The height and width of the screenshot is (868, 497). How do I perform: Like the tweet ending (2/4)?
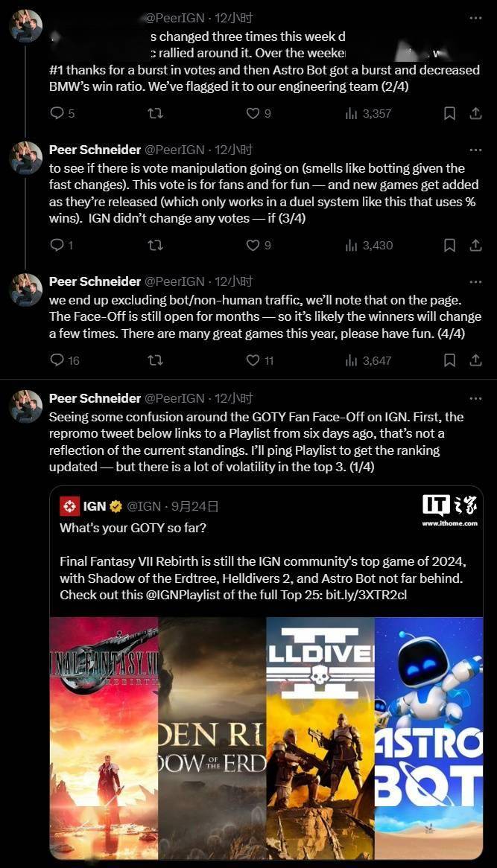[x=253, y=113]
